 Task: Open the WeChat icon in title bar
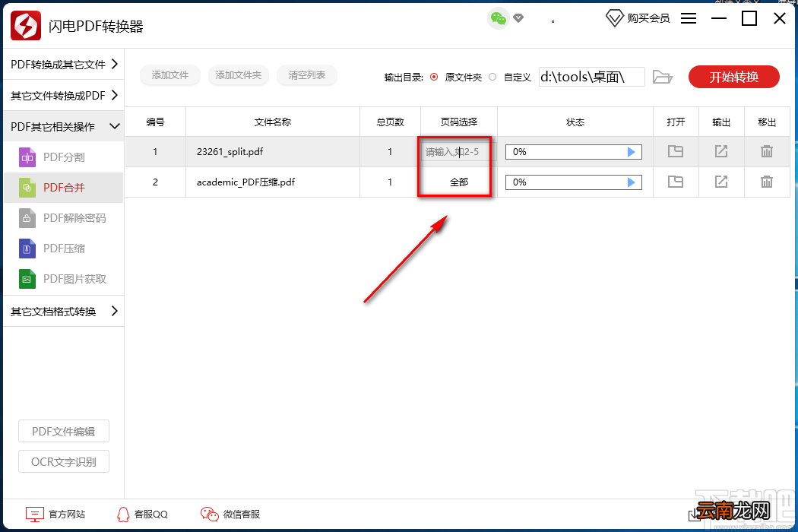tap(499, 19)
